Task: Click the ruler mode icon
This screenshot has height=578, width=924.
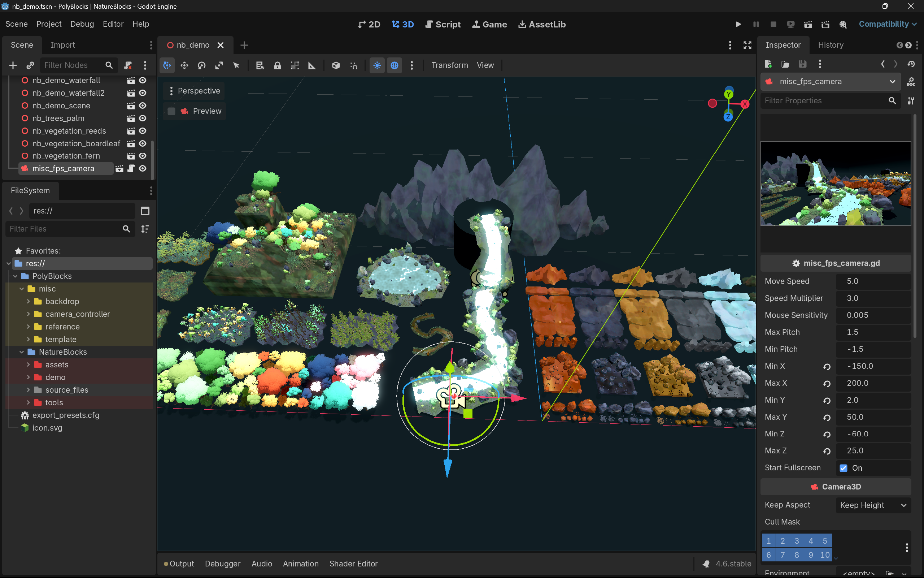Action: click(312, 65)
